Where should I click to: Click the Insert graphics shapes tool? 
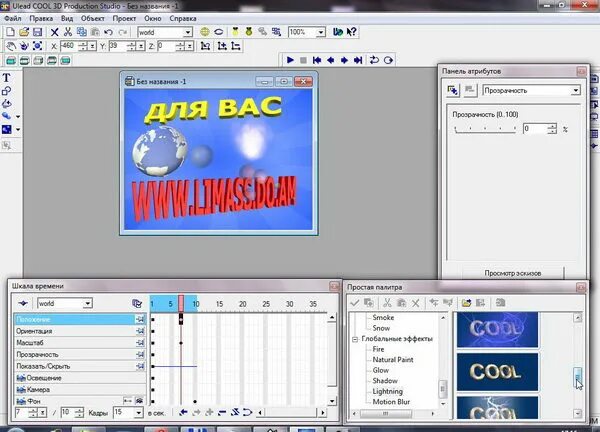pos(7,91)
